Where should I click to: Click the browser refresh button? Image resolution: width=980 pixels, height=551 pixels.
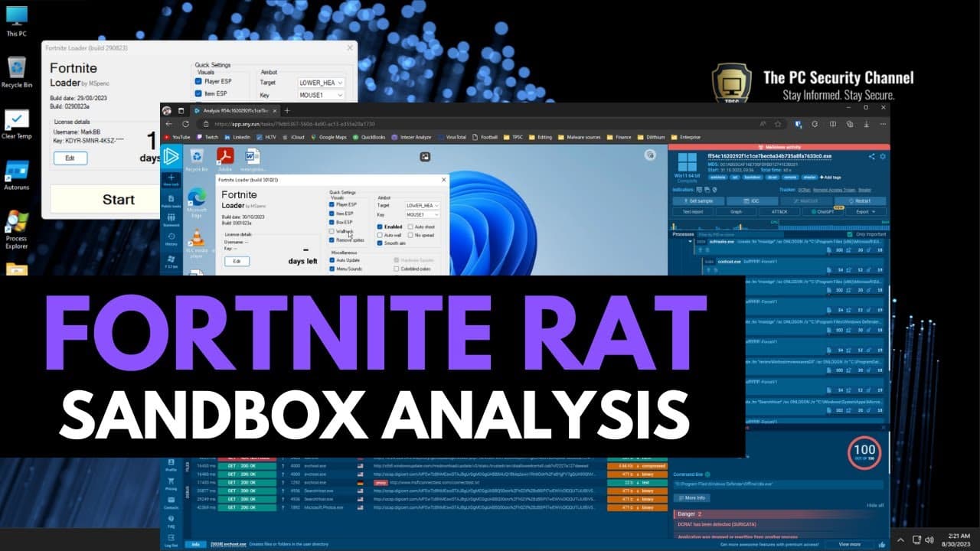tap(185, 123)
